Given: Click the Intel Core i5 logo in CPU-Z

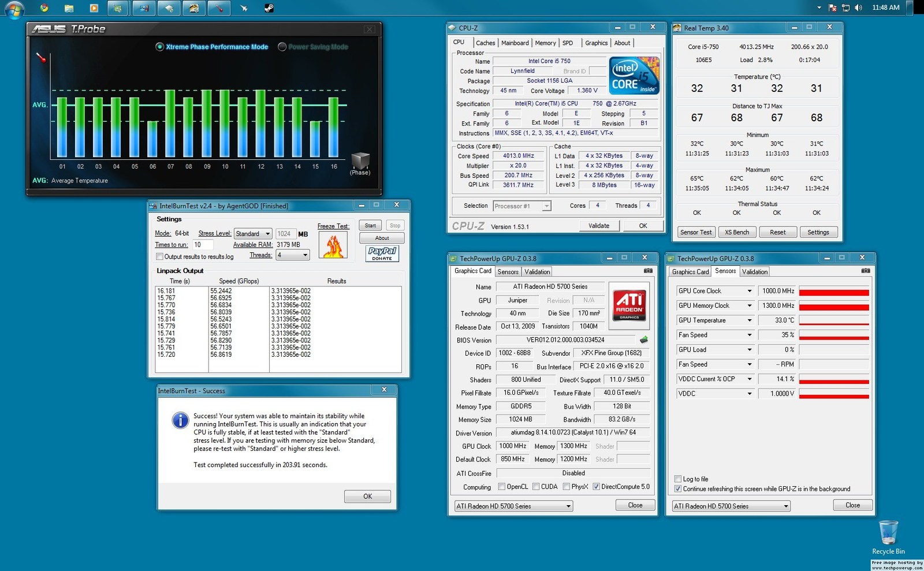Looking at the screenshot, I should point(634,76).
